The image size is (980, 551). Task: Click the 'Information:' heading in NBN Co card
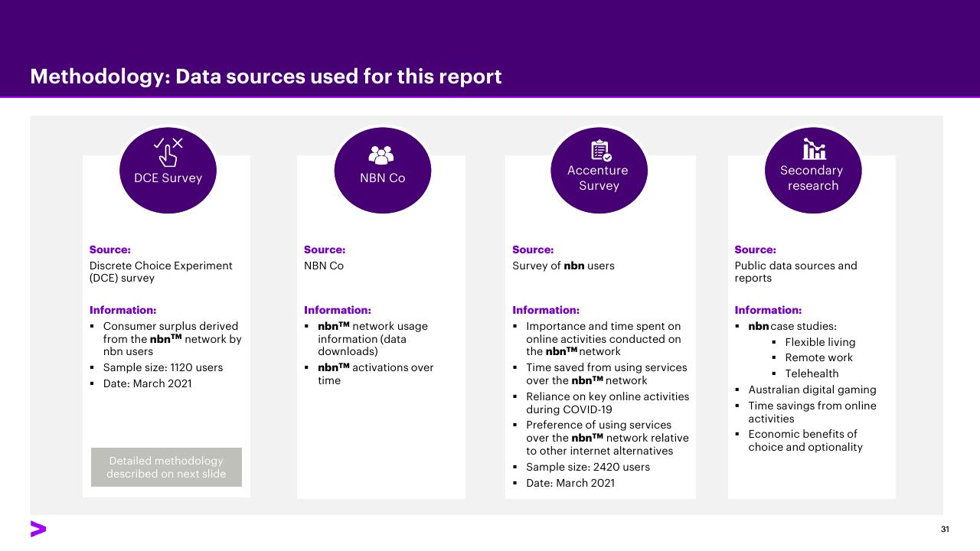coord(338,310)
